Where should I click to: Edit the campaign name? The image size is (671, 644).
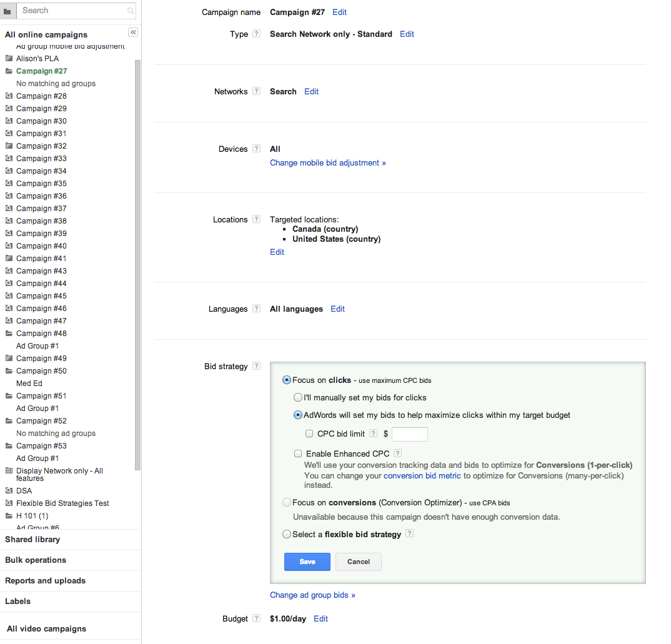339,12
